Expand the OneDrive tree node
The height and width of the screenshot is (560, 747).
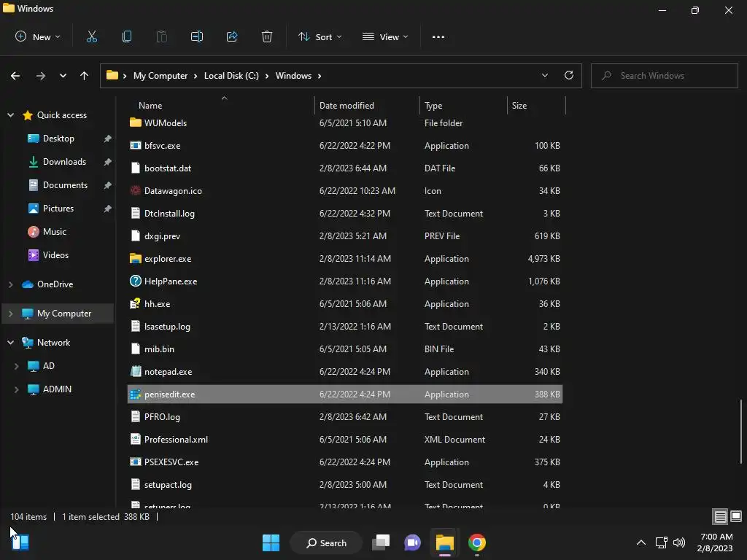click(10, 284)
